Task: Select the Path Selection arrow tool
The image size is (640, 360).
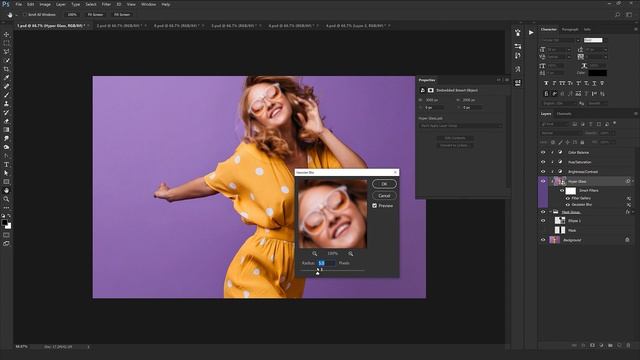Action: 7,173
